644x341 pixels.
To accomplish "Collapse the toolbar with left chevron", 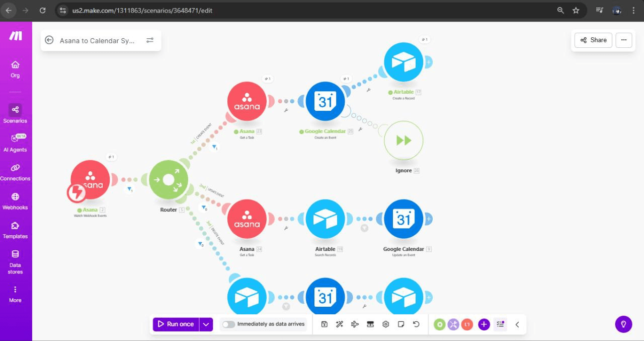I will 517,324.
